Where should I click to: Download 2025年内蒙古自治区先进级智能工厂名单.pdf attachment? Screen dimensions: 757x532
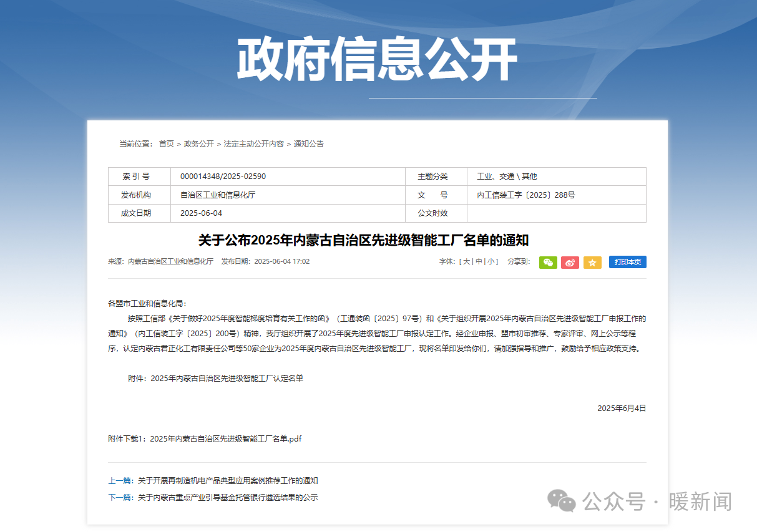tap(226, 439)
